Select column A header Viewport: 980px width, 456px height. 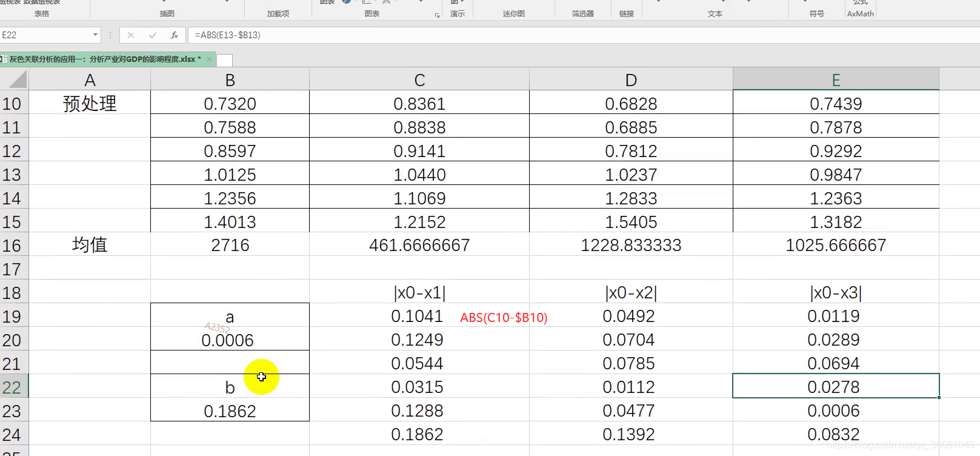coord(90,80)
